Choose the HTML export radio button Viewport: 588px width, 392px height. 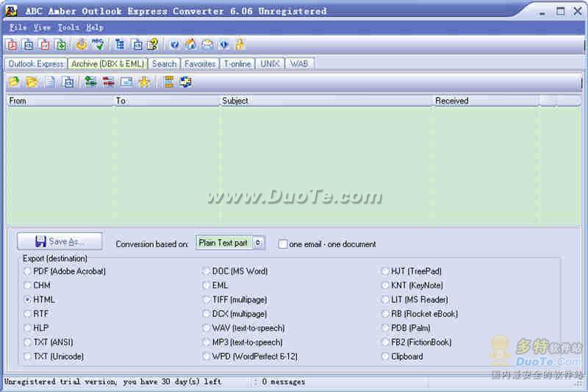[39, 299]
